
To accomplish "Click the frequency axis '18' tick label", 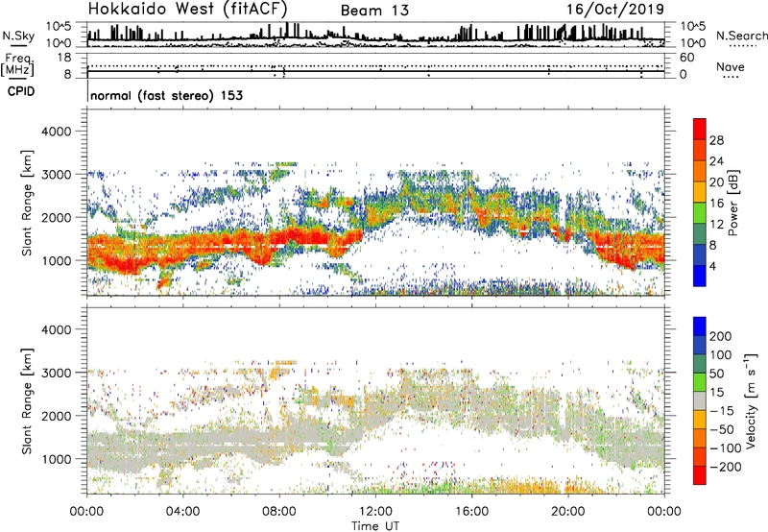I will [64, 58].
